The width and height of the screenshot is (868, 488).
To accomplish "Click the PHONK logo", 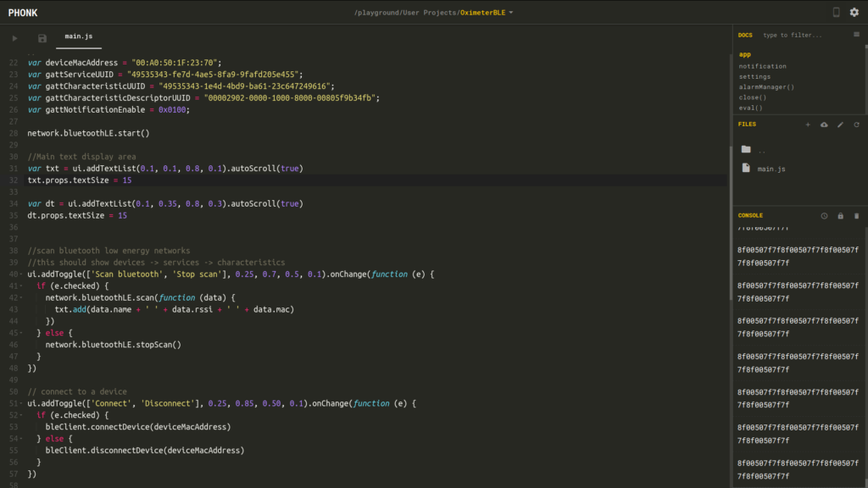I will 23,13.
